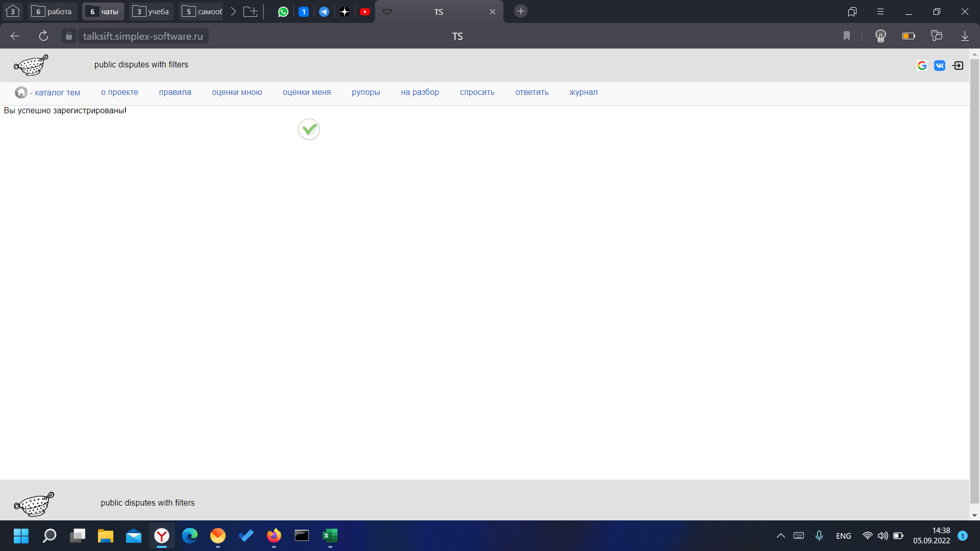Show hidden system tray icons

pos(780,536)
